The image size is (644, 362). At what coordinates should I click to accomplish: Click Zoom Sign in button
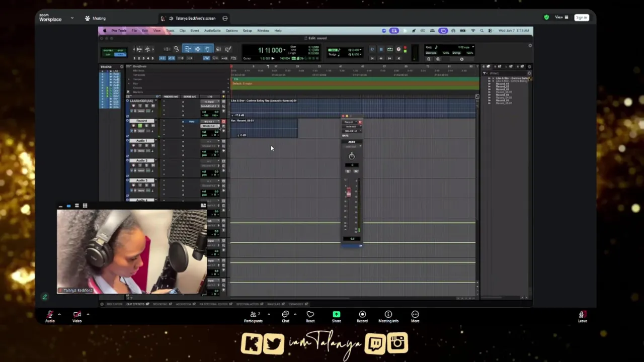(x=582, y=18)
